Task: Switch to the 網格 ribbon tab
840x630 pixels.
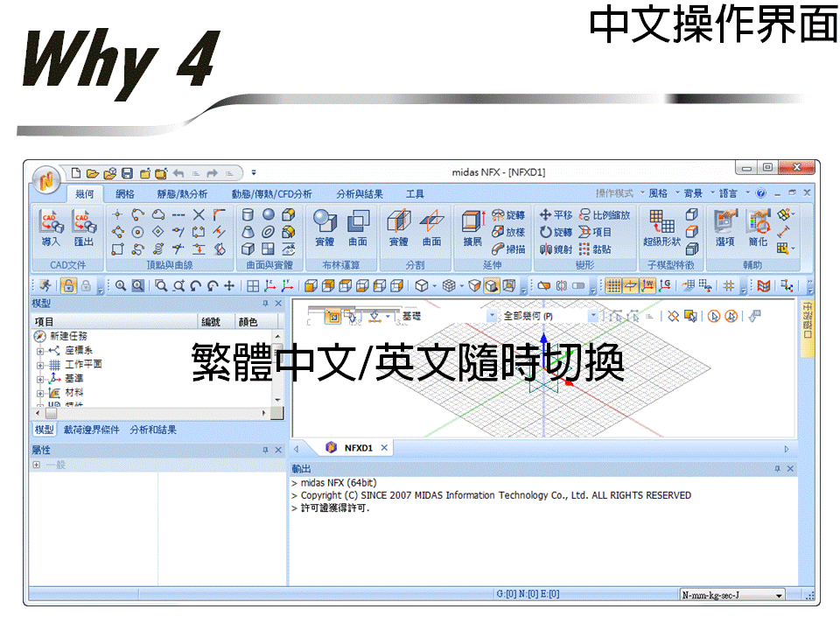Action: (125, 194)
